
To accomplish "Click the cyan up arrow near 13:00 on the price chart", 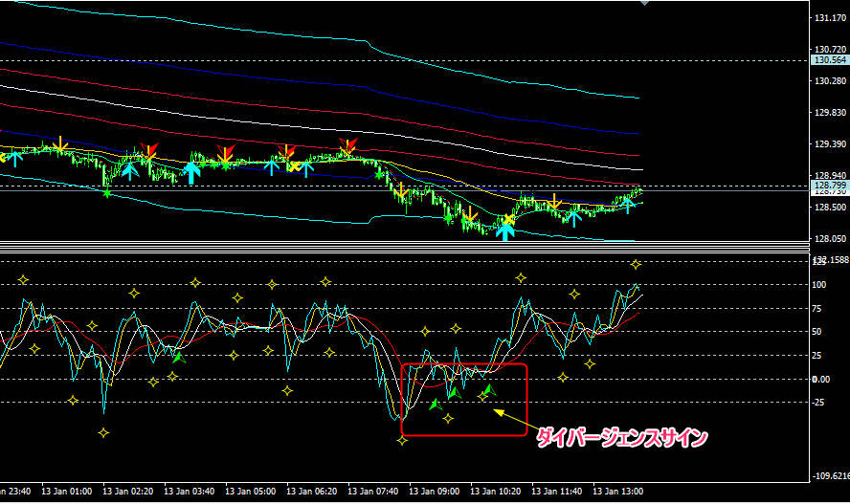I will tap(627, 206).
